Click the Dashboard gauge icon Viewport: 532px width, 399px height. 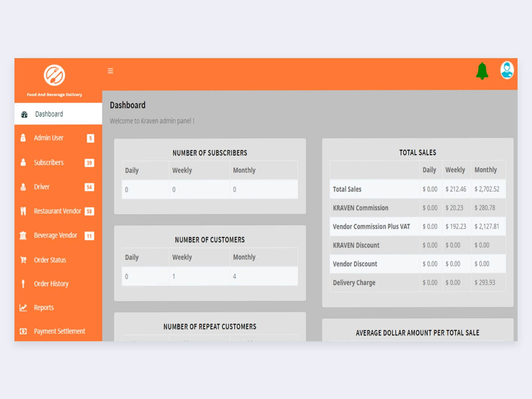24,114
